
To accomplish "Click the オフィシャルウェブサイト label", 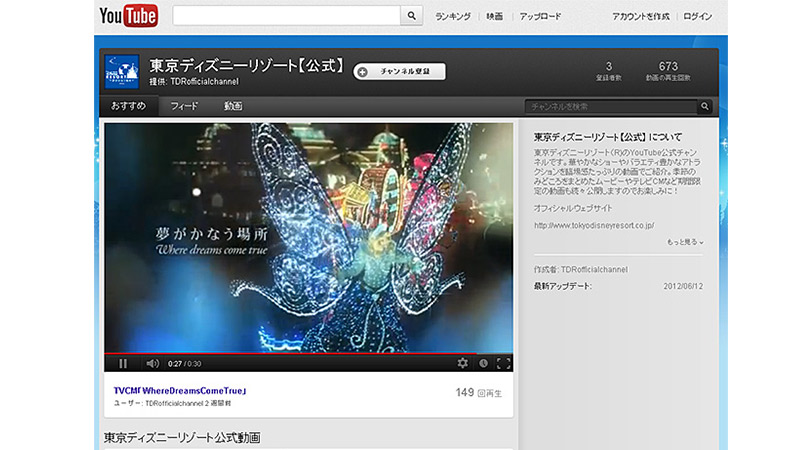I will pyautogui.click(x=572, y=208).
